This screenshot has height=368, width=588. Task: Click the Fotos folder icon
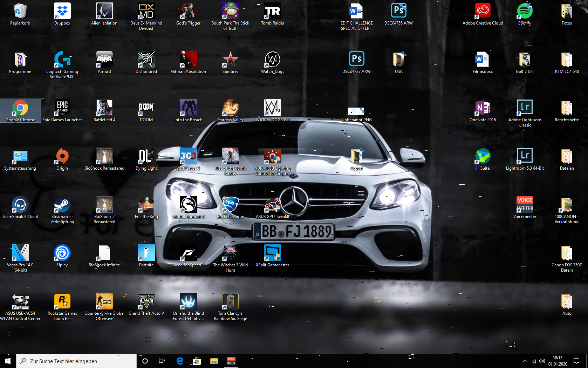567,11
